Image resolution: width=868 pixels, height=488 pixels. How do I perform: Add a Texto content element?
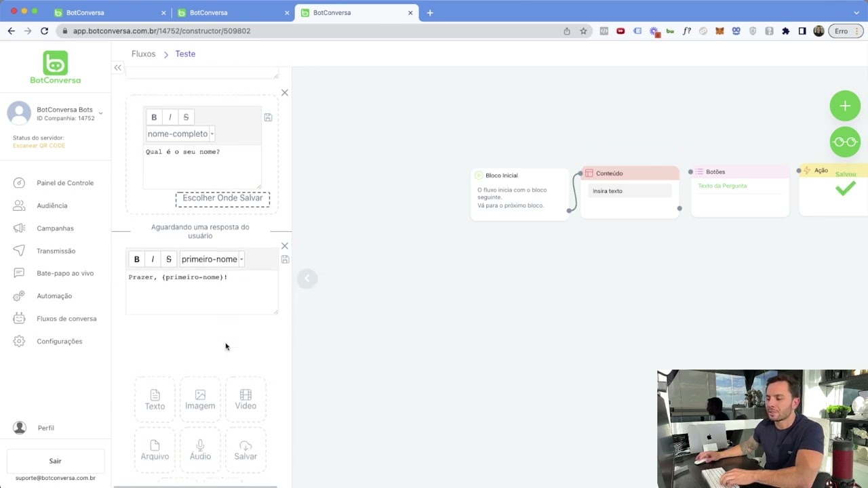155,400
